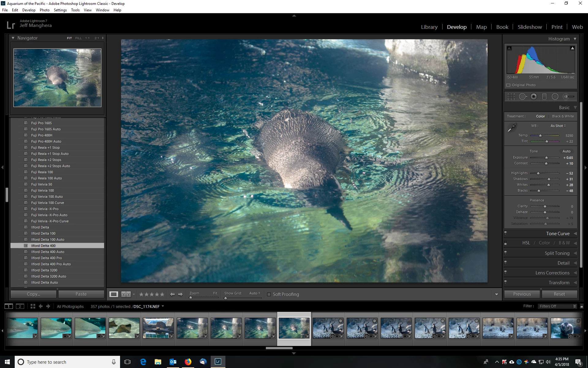
Task: Switch to the Library module
Action: (429, 27)
